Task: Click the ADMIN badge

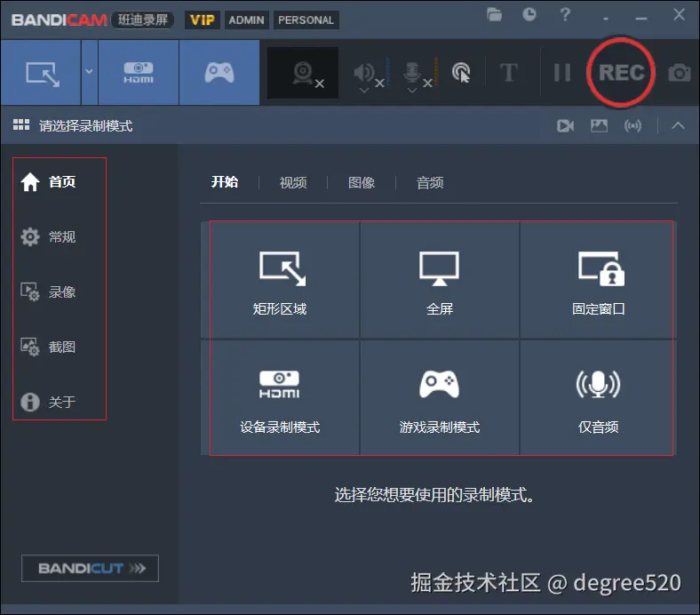Action: (x=246, y=20)
